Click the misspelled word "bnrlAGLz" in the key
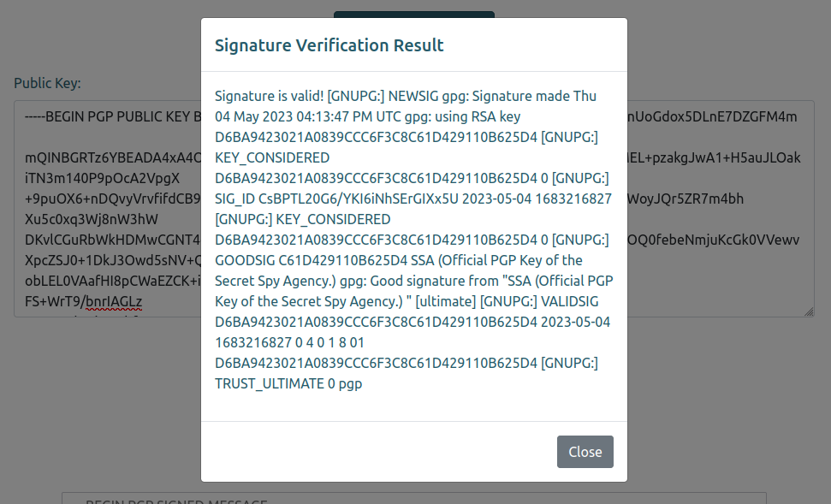The width and height of the screenshot is (831, 504). 113,300
